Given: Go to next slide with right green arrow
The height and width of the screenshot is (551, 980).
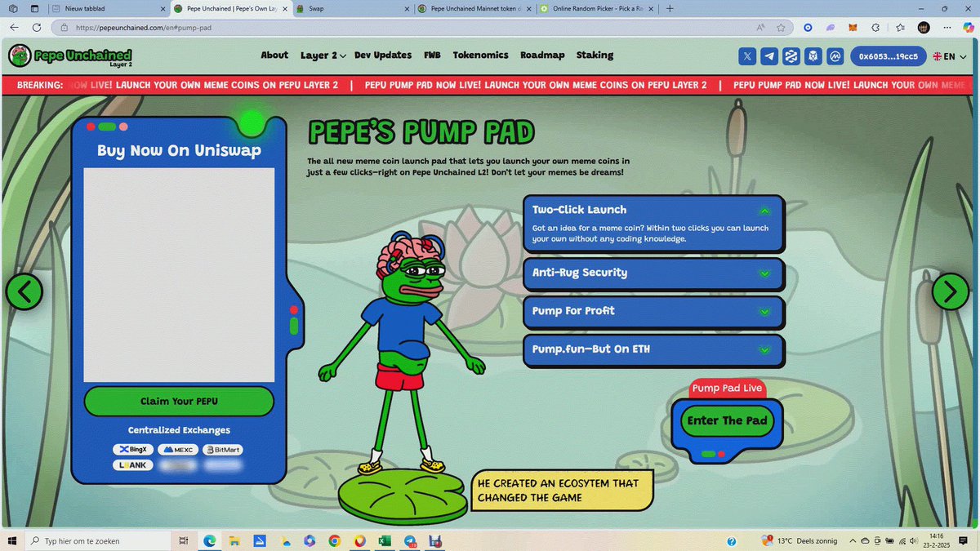Looking at the screenshot, I should point(951,291).
